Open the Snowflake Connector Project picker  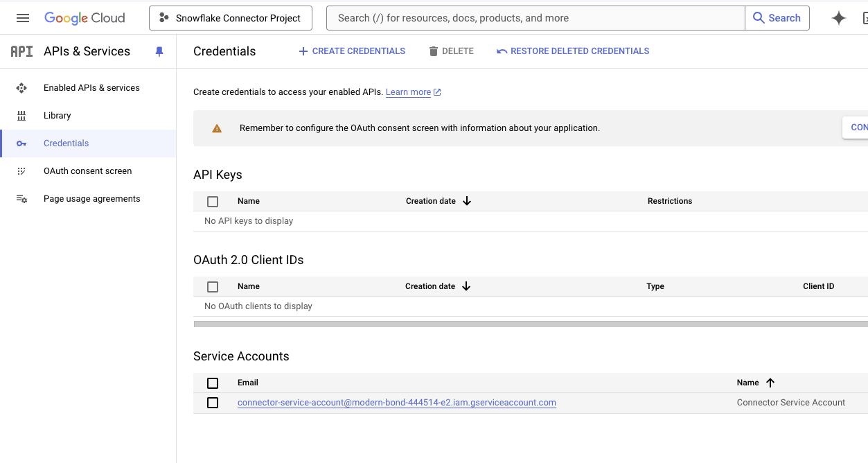point(230,17)
